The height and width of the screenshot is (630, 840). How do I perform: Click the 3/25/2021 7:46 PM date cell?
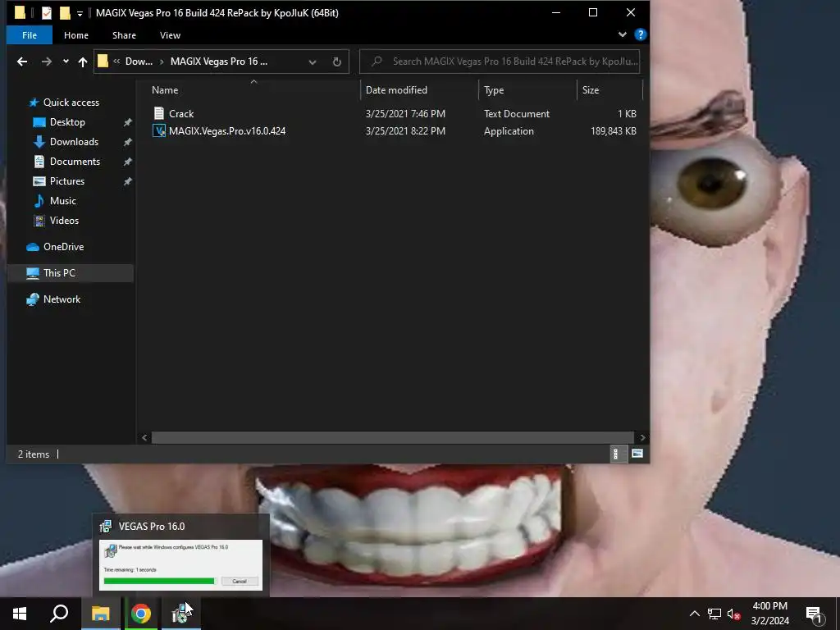tap(405, 113)
